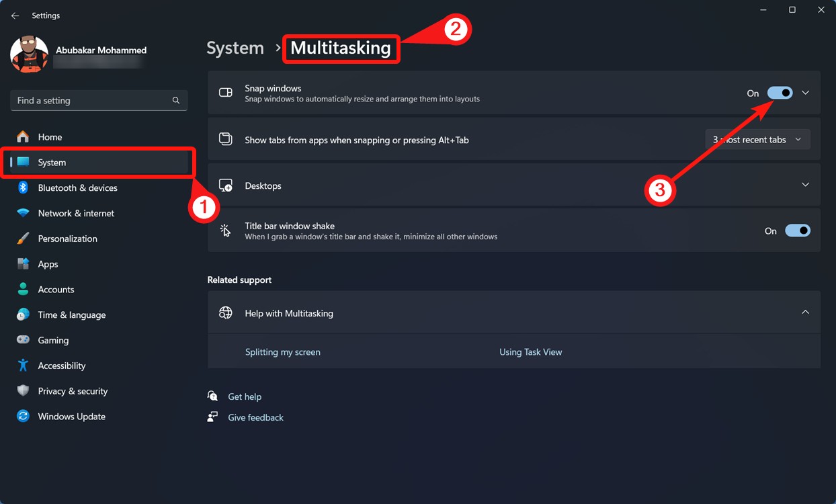
Task: Toggle off Snap windows
Action: 780,92
